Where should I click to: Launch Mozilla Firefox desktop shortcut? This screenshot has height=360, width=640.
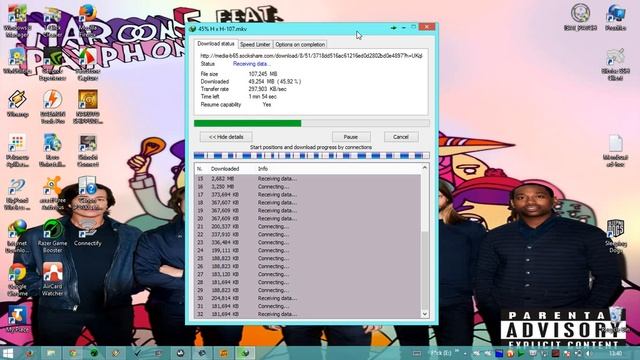pyautogui.click(x=87, y=20)
